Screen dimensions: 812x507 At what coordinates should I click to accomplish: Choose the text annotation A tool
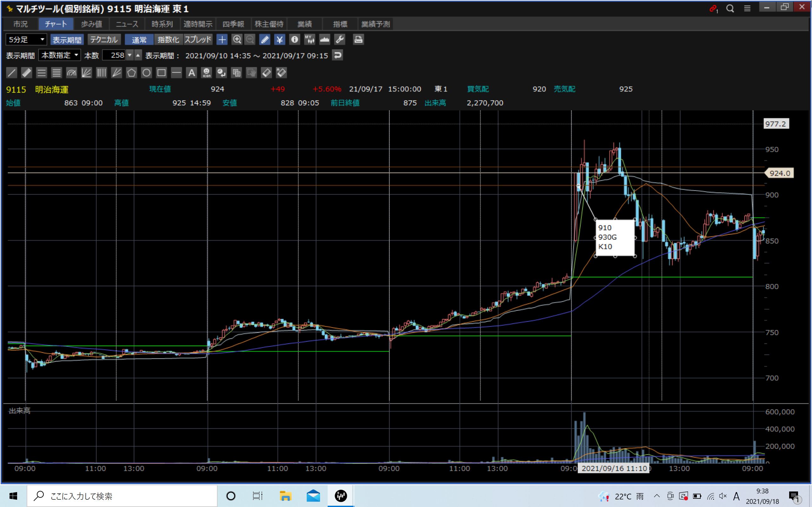click(x=191, y=73)
